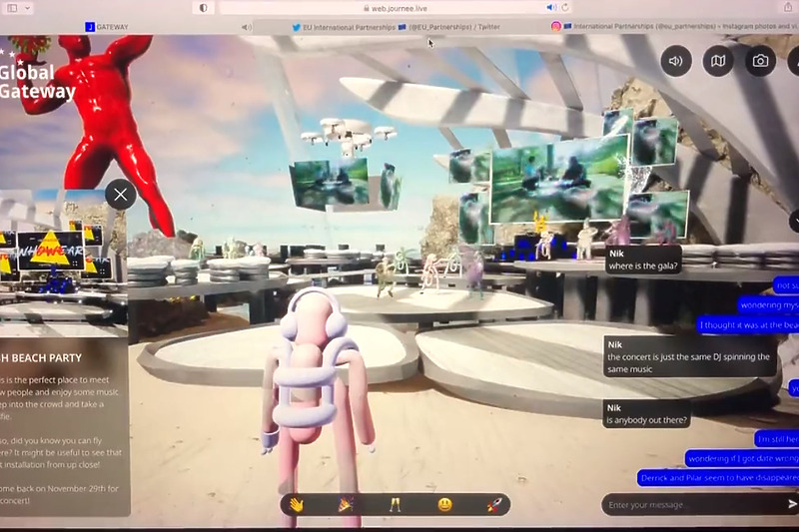The height and width of the screenshot is (532, 799).
Task: Launch the rocket emote
Action: pos(493,505)
